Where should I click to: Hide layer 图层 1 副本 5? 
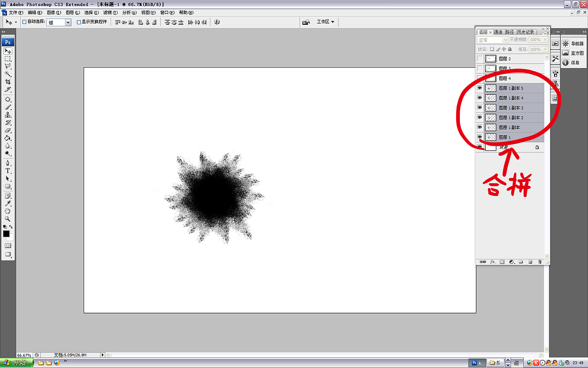(x=480, y=88)
